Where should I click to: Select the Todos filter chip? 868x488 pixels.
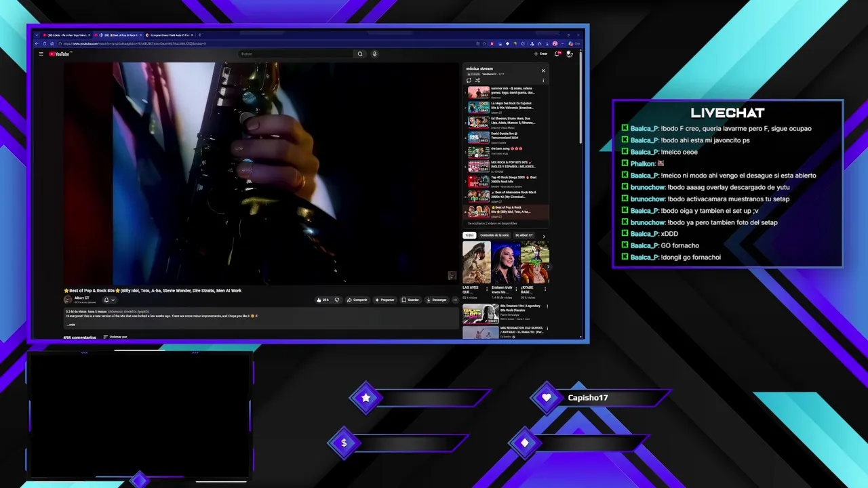469,235
